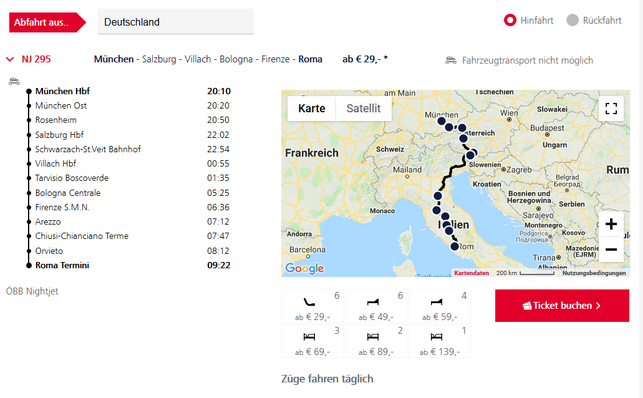This screenshot has width=643, height=398.
Task: Open Kartendaten link on map
Action: tap(471, 273)
